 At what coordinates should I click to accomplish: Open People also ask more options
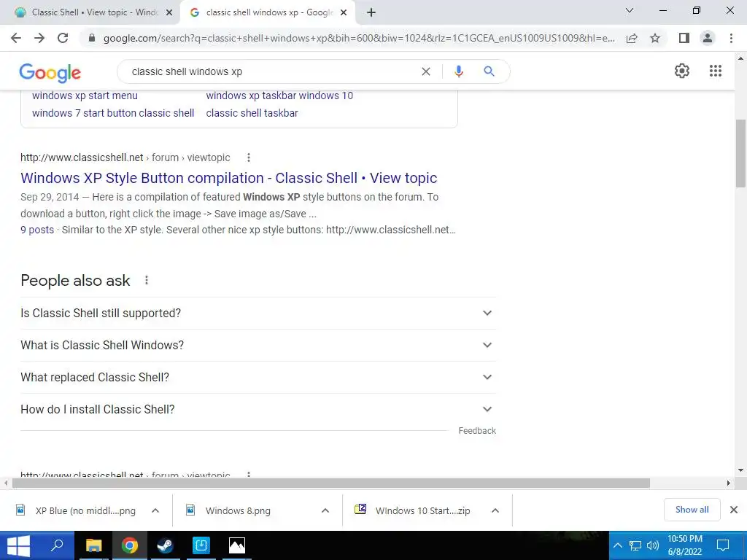147,281
